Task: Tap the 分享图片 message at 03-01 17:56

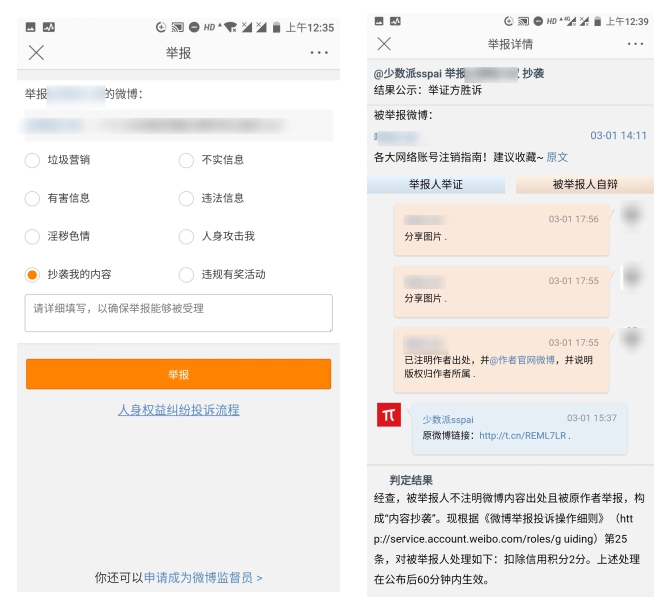Action: (x=502, y=230)
